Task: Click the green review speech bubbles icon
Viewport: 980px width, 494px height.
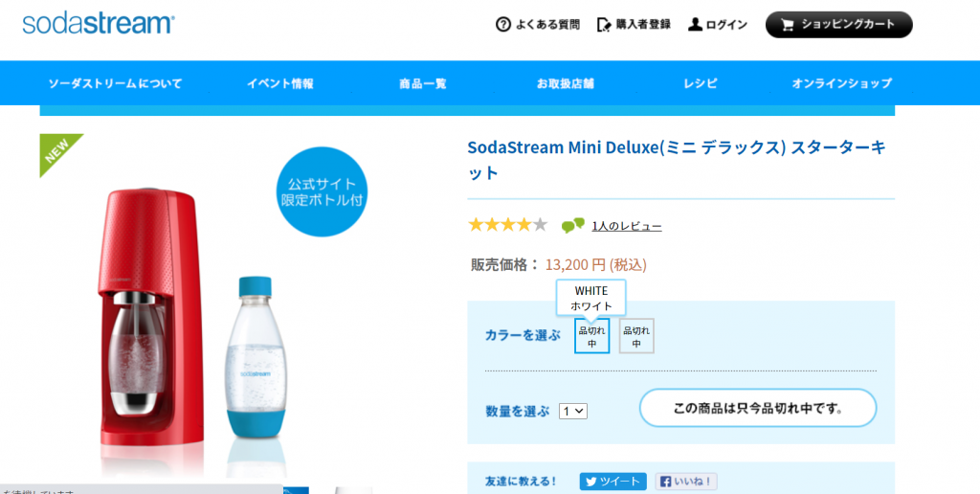Action: 572,226
